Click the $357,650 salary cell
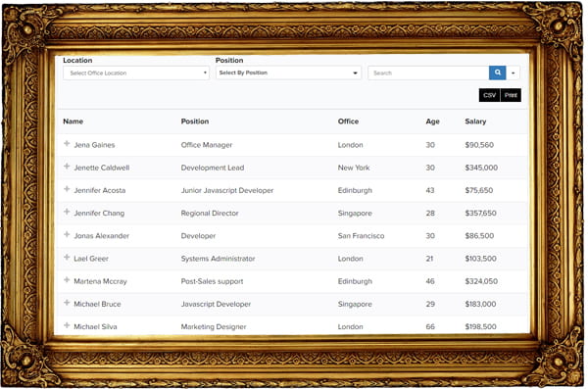 click(480, 213)
